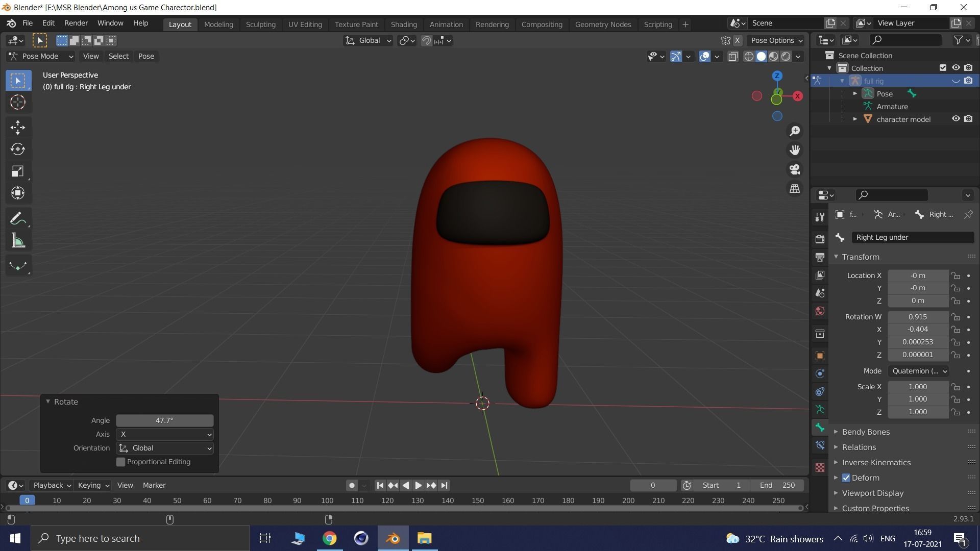Toggle auto keying record button

(x=352, y=486)
